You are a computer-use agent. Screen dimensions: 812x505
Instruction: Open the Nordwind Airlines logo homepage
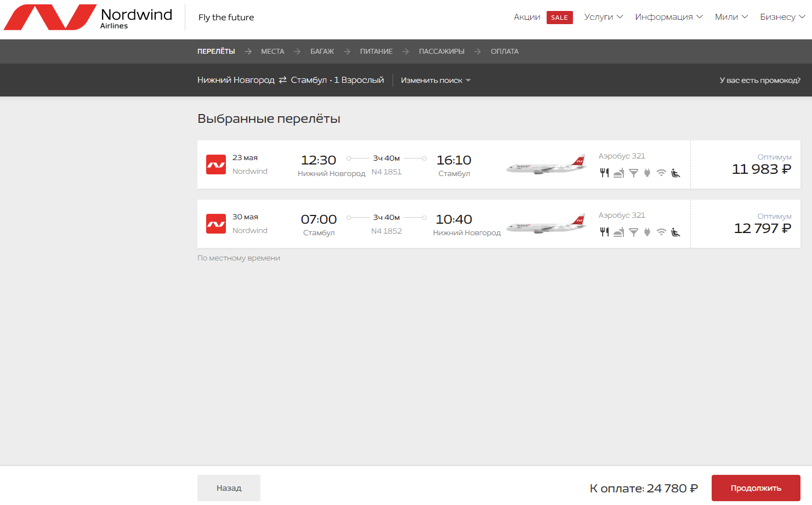click(88, 17)
